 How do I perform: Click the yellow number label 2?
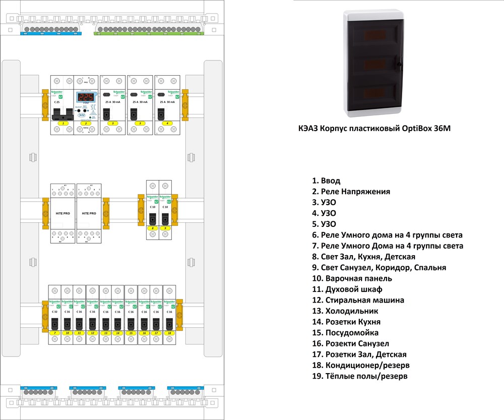[x=86, y=124]
